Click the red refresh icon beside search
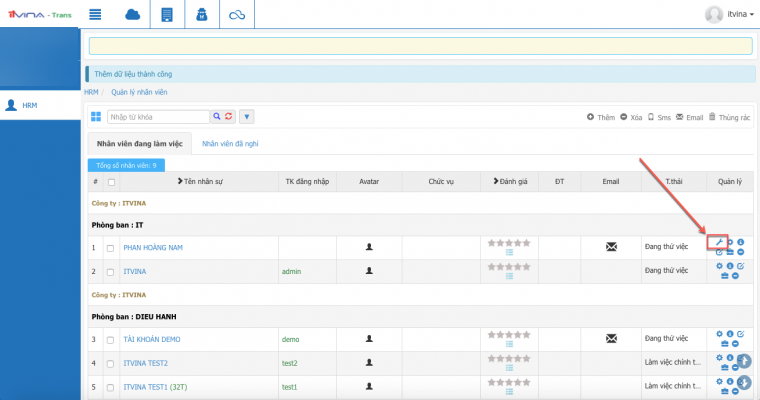 pyautogui.click(x=229, y=117)
